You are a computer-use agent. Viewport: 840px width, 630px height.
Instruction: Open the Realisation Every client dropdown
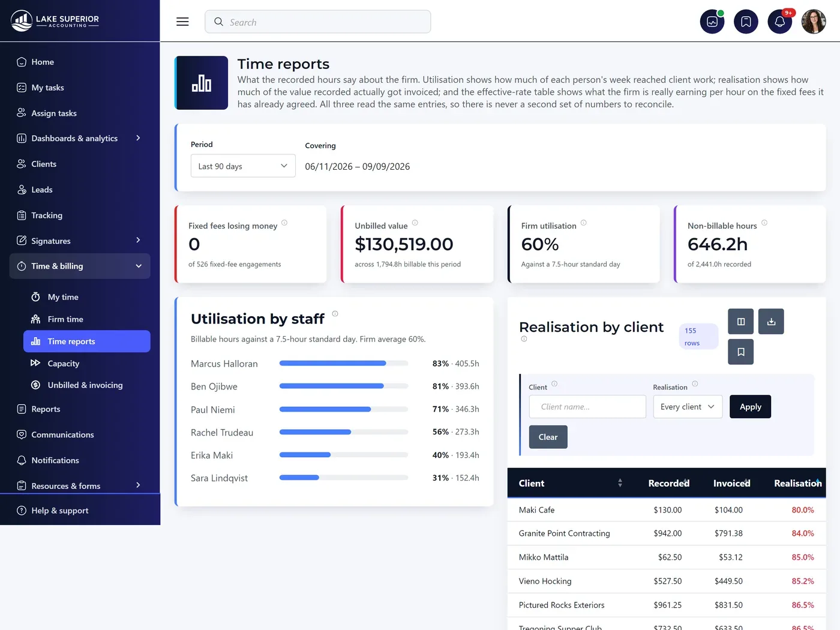coord(688,407)
